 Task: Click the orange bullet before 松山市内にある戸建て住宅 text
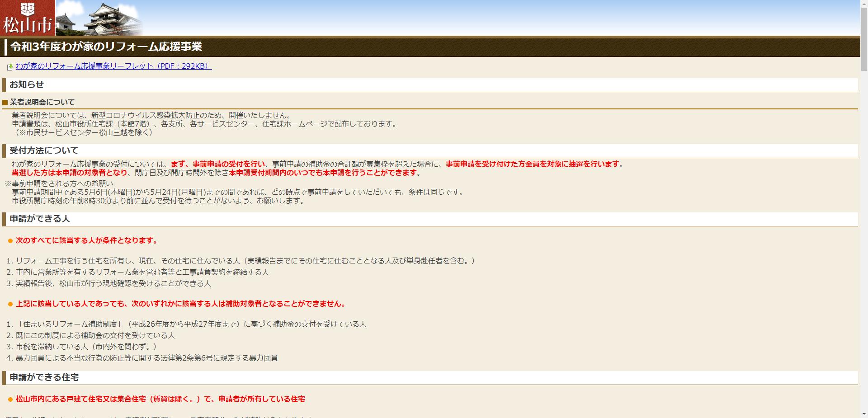[9, 399]
